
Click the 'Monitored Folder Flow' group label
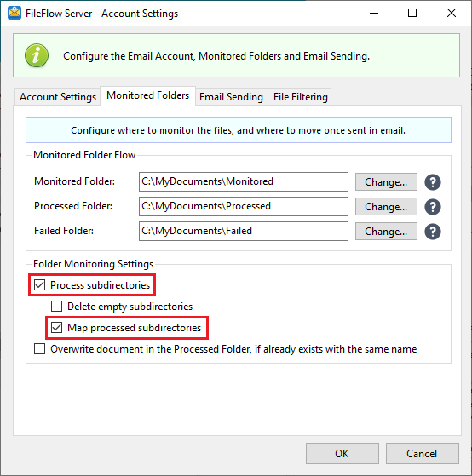pyautogui.click(x=84, y=155)
